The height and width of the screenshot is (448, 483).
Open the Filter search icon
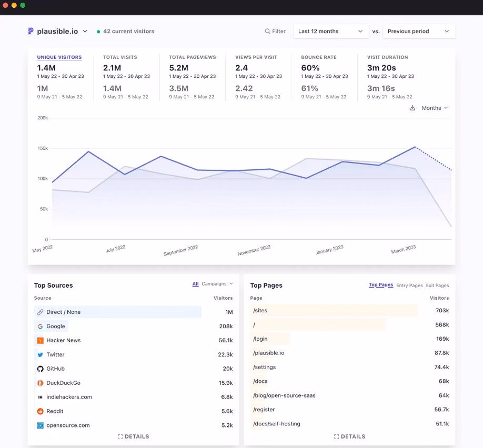268,31
